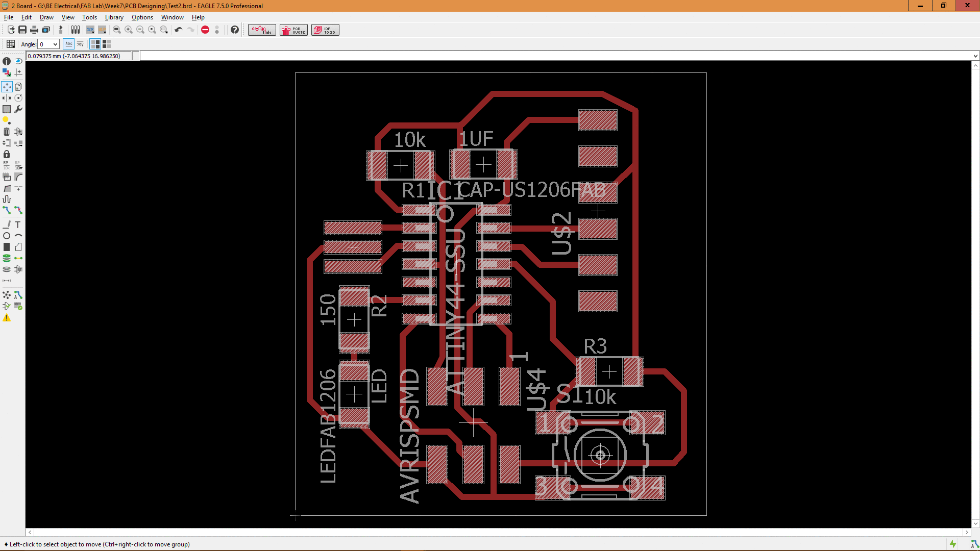980x551 pixels.
Task: Open the Library menu
Action: tap(114, 17)
